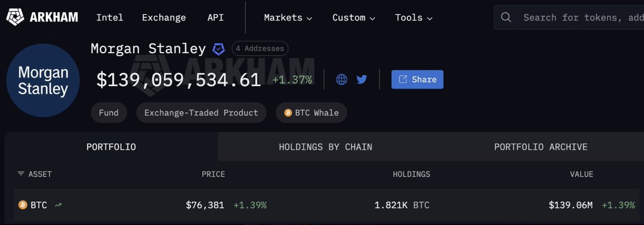
Task: Focus the token search field
Action: pyautogui.click(x=580, y=18)
